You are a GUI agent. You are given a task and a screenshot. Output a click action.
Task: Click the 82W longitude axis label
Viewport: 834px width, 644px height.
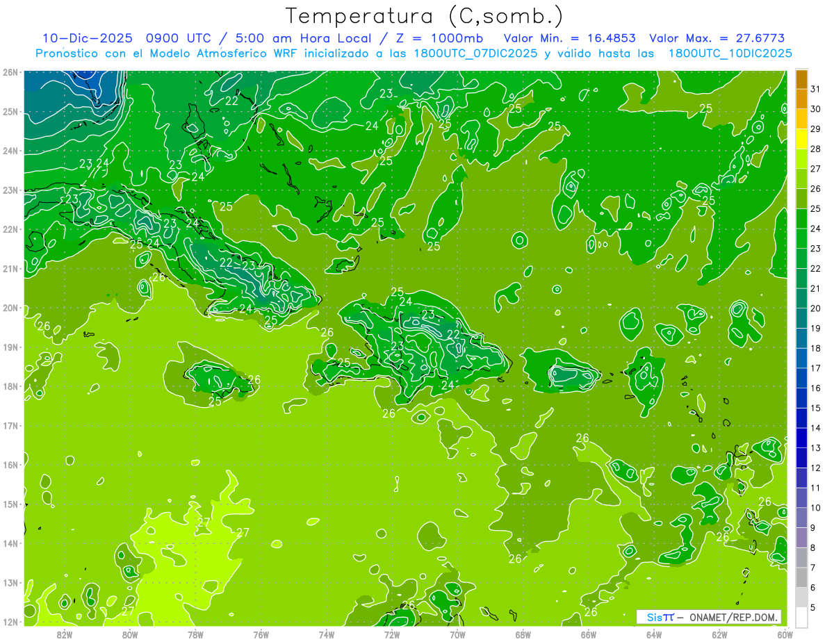pyautogui.click(x=65, y=634)
